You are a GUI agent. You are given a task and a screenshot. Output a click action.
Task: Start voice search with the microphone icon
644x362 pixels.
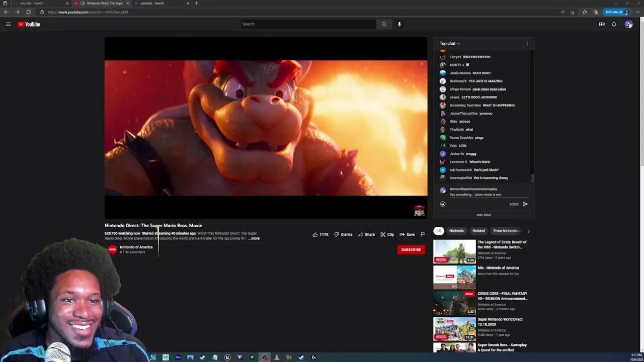click(x=399, y=24)
